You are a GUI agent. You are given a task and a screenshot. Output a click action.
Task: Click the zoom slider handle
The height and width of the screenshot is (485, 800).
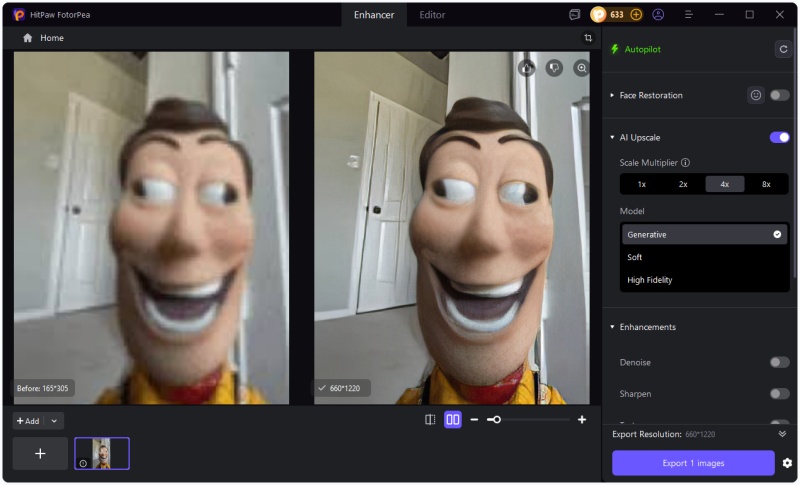[x=496, y=420]
